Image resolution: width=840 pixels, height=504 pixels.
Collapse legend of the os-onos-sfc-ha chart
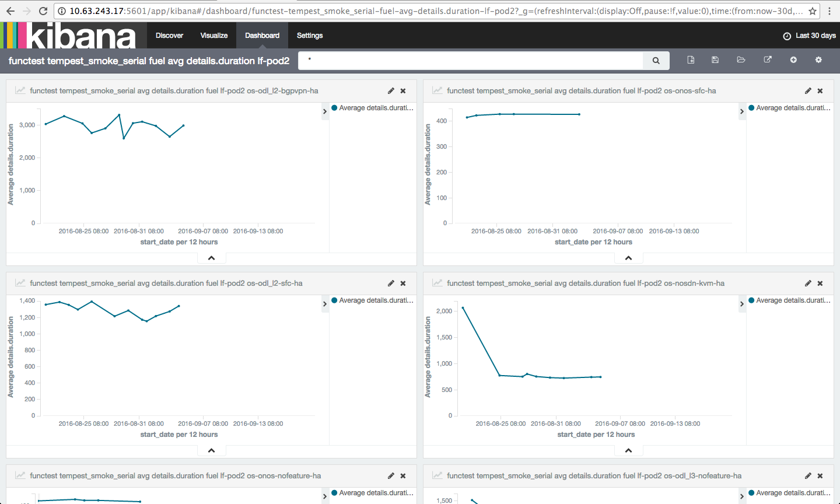(x=742, y=111)
